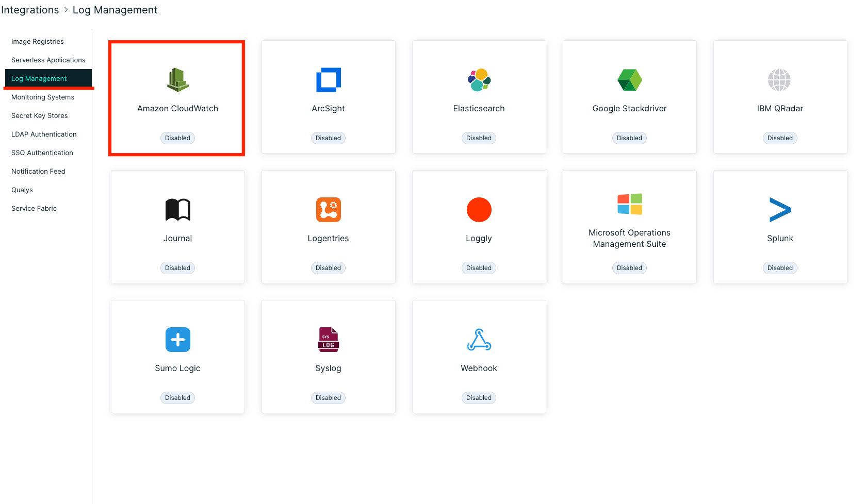Switch to Monitoring Systems section
The height and width of the screenshot is (504, 865).
coord(43,97)
